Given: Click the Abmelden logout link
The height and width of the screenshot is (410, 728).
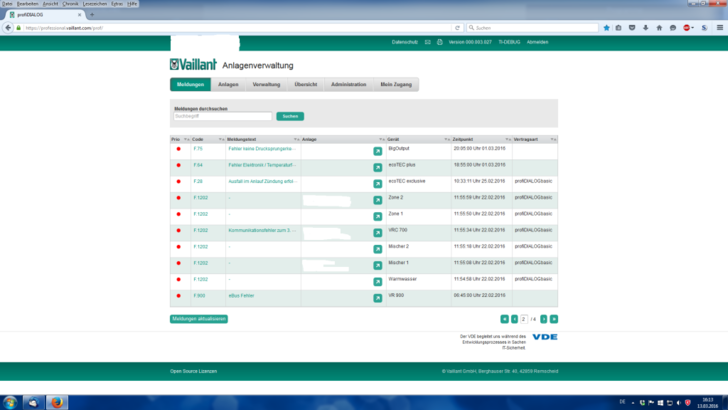Looking at the screenshot, I should [x=537, y=42].
